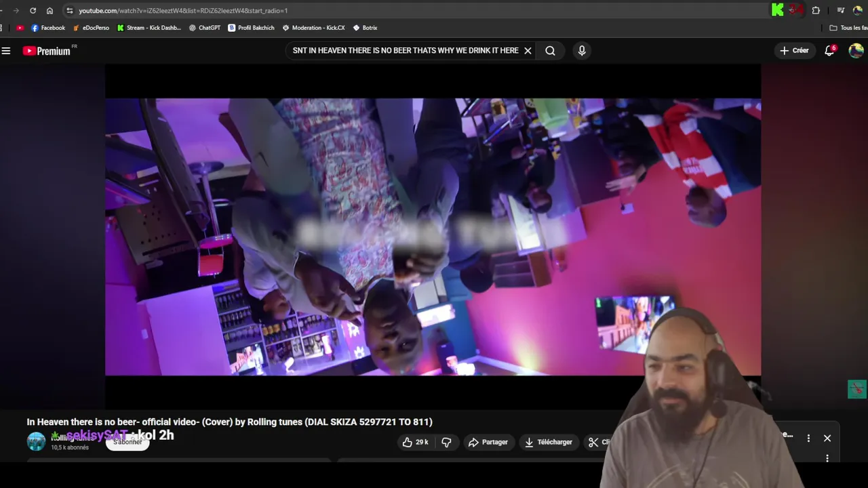The width and height of the screenshot is (868, 488).
Task: Open the ChatGPT bookmark
Action: tap(205, 28)
